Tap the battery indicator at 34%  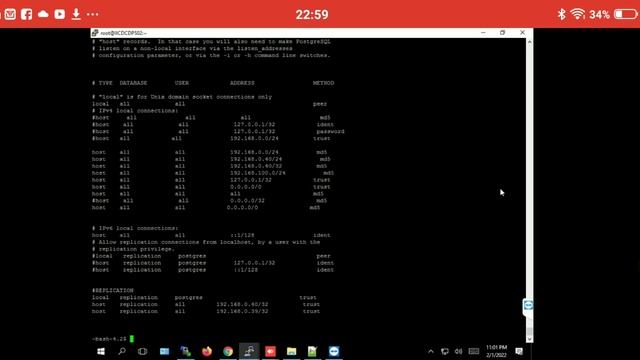pos(625,14)
